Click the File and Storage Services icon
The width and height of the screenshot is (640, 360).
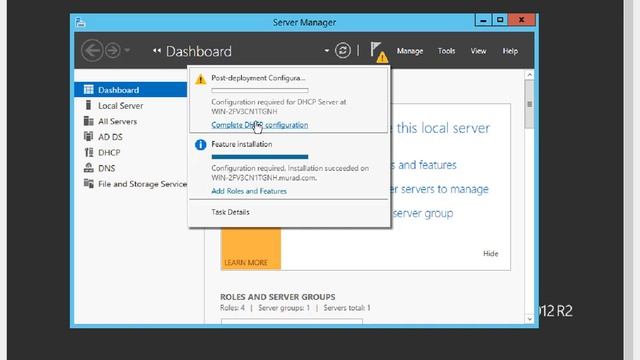click(89, 183)
